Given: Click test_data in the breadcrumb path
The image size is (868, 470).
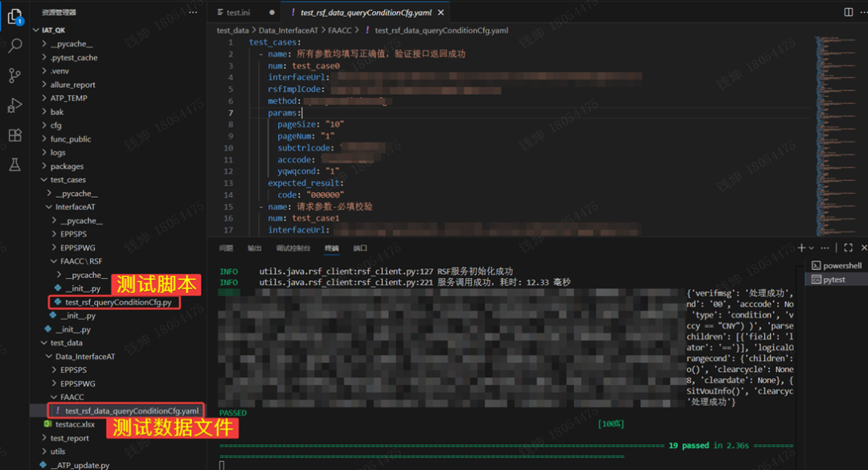Looking at the screenshot, I should click(232, 31).
